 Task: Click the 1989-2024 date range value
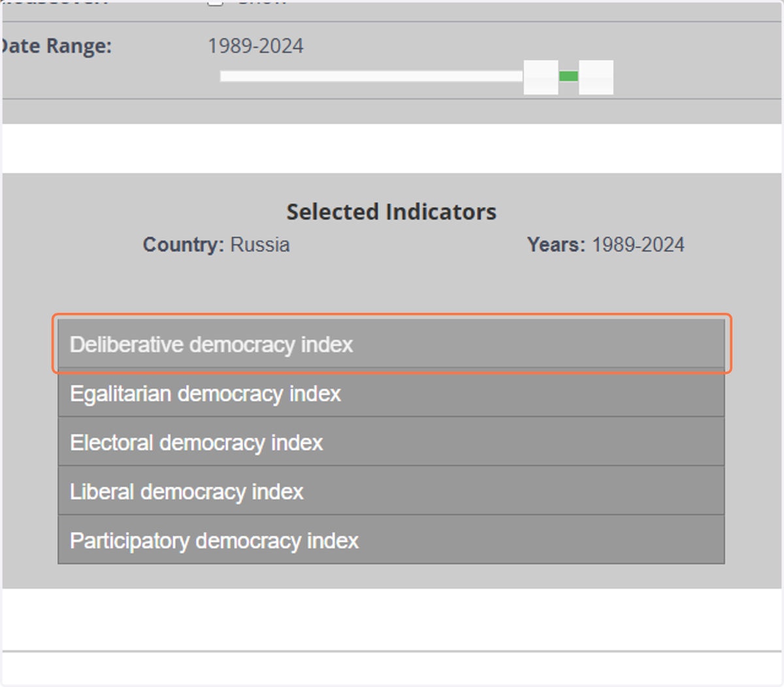255,46
